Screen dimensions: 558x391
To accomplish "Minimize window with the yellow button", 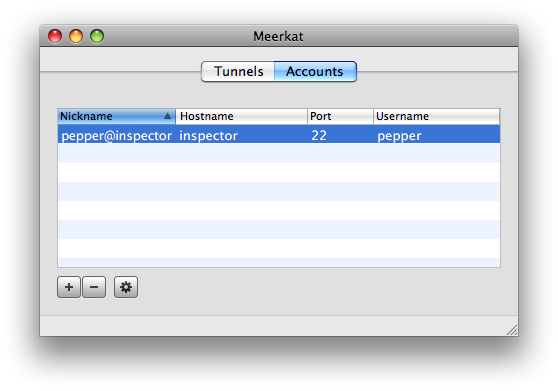I will [76, 36].
